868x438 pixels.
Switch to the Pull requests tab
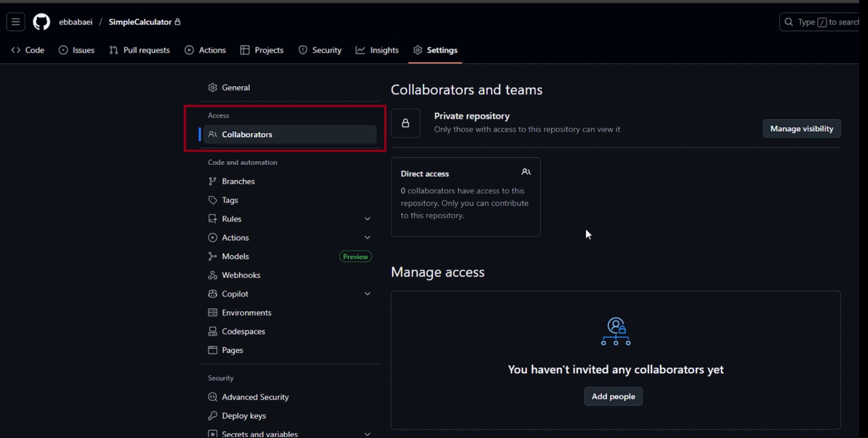coord(140,50)
